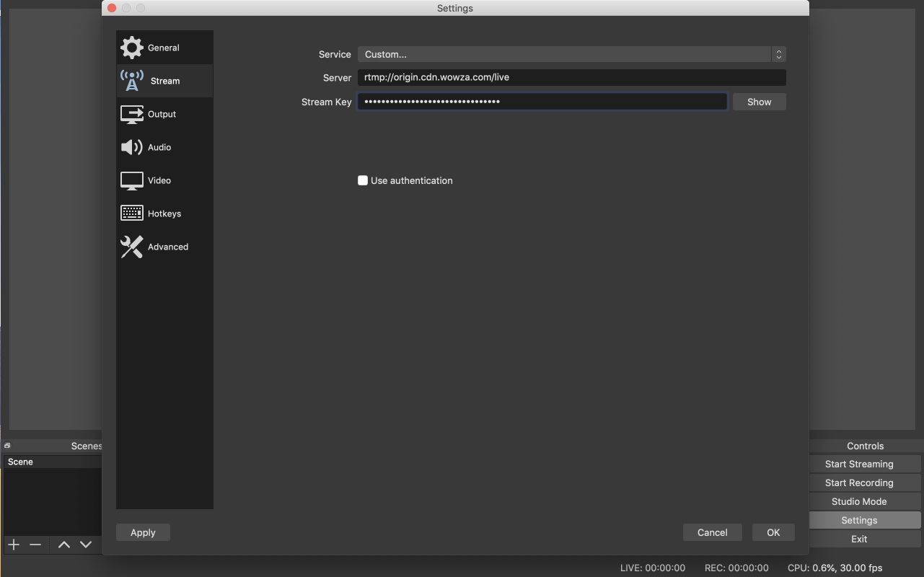This screenshot has width=924, height=577.
Task: Select the Video monitor icon
Action: tap(131, 180)
